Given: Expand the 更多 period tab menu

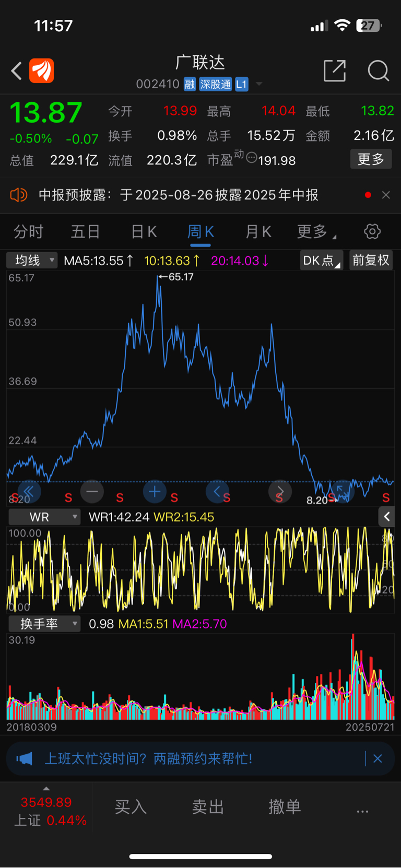Looking at the screenshot, I should point(317,231).
